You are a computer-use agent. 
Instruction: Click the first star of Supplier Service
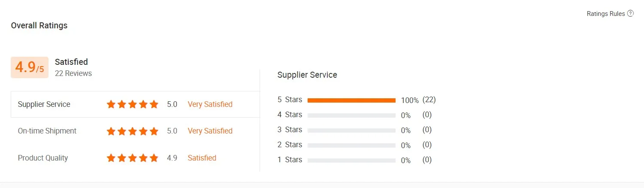[x=111, y=104]
